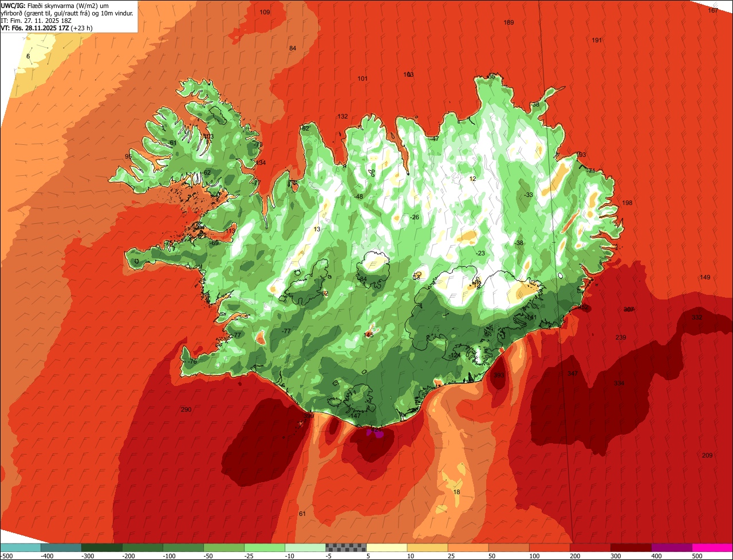The image size is (733, 560).
Task: Click the checkered legend swatch between -5 and 5
Action: [x=346, y=547]
